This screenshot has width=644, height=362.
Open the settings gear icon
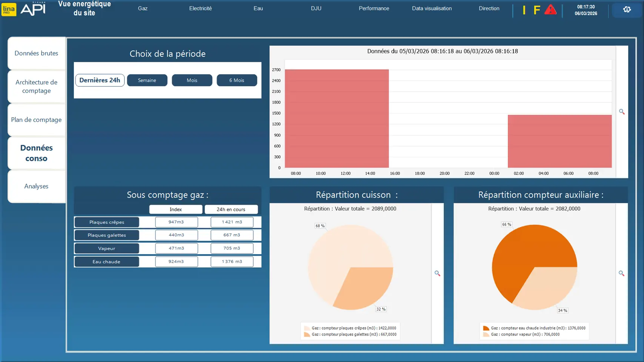(627, 10)
